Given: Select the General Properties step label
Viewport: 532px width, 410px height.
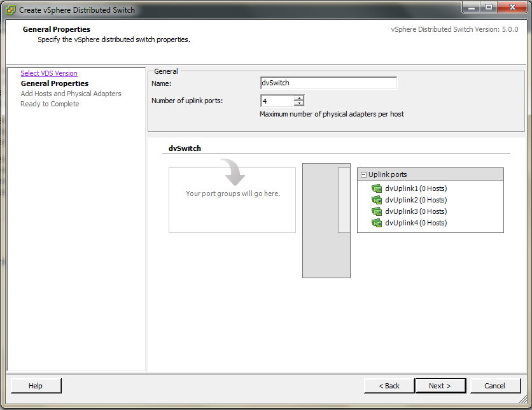Looking at the screenshot, I should [53, 83].
